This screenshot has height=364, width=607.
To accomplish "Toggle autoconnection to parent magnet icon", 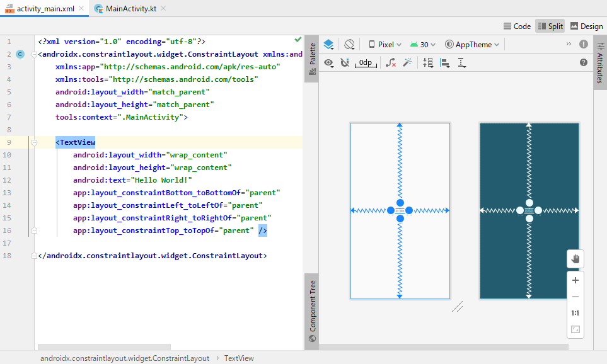I will 345,63.
